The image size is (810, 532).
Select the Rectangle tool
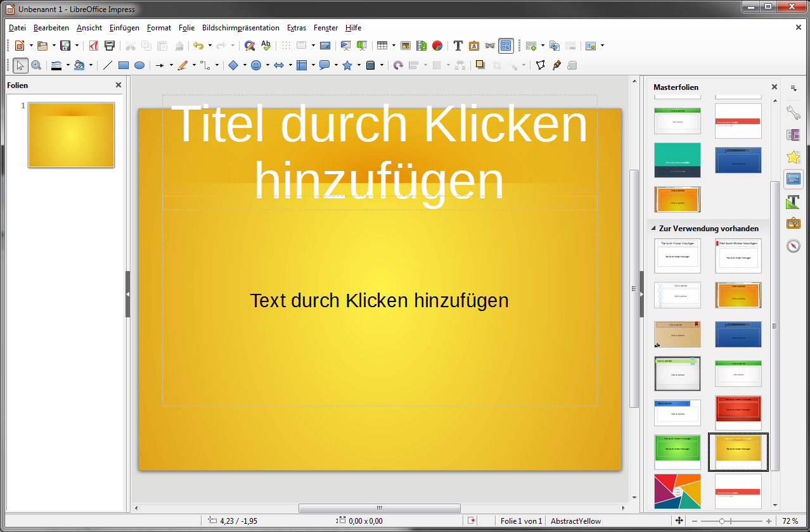(x=124, y=65)
